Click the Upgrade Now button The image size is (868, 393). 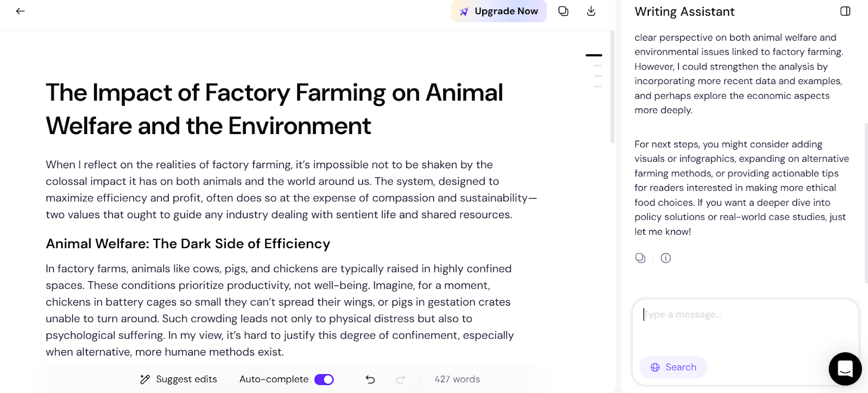pyautogui.click(x=499, y=11)
